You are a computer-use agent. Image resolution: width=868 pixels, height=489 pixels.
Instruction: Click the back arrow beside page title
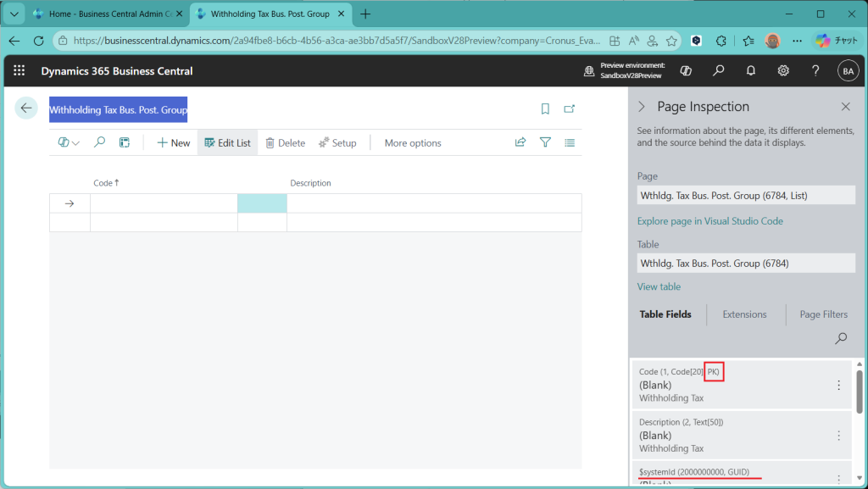pos(26,108)
